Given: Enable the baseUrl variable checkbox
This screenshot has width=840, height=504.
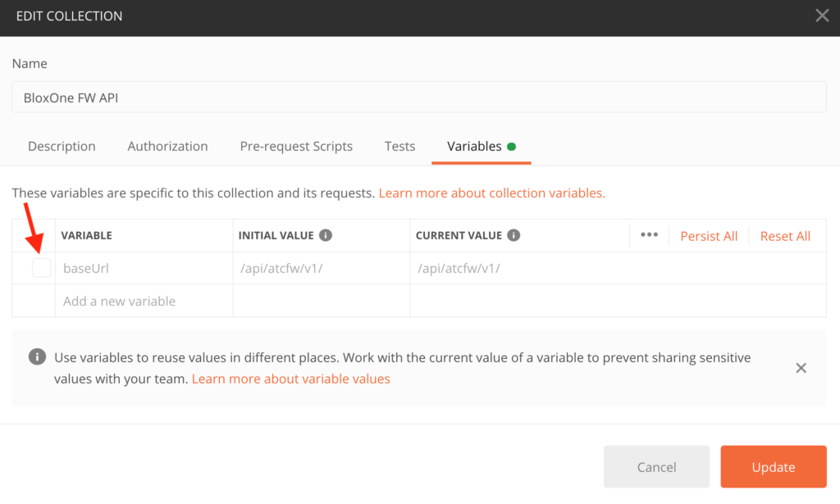Looking at the screenshot, I should 41,268.
